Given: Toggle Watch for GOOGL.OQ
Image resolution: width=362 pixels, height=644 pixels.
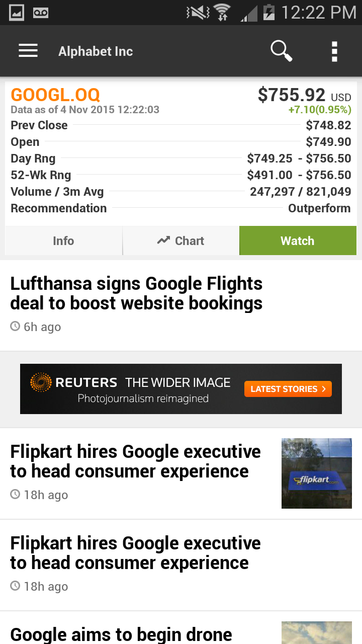Looking at the screenshot, I should [x=298, y=241].
